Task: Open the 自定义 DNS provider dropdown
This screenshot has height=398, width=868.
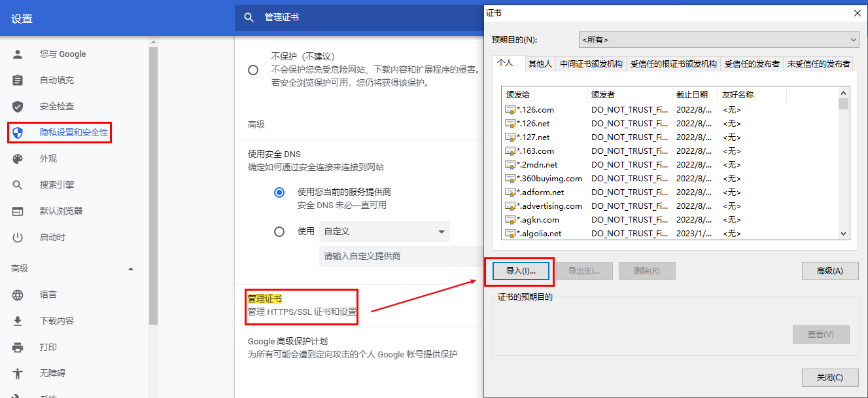Action: click(385, 232)
